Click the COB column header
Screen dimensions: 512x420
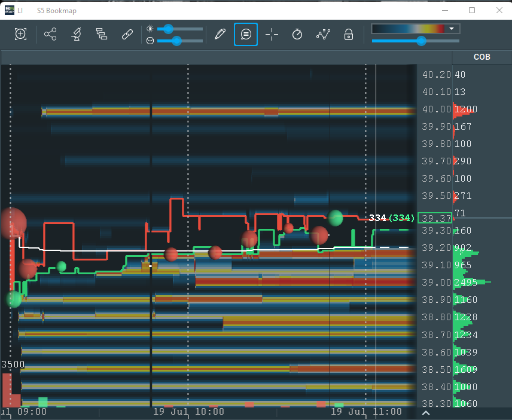481,57
